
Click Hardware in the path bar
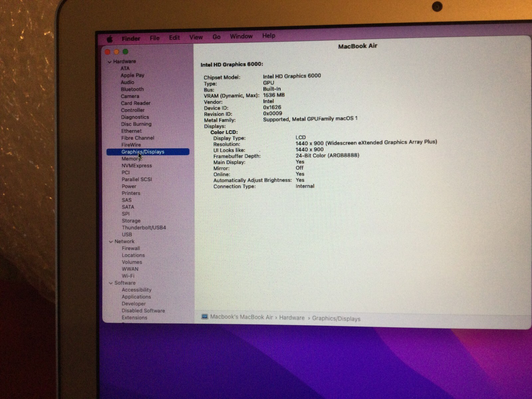click(x=292, y=318)
